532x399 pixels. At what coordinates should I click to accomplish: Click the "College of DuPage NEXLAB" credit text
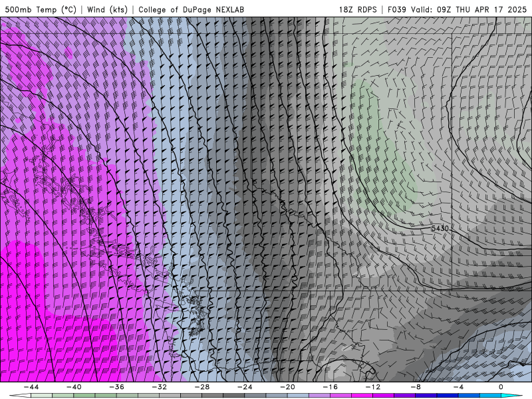point(191,9)
